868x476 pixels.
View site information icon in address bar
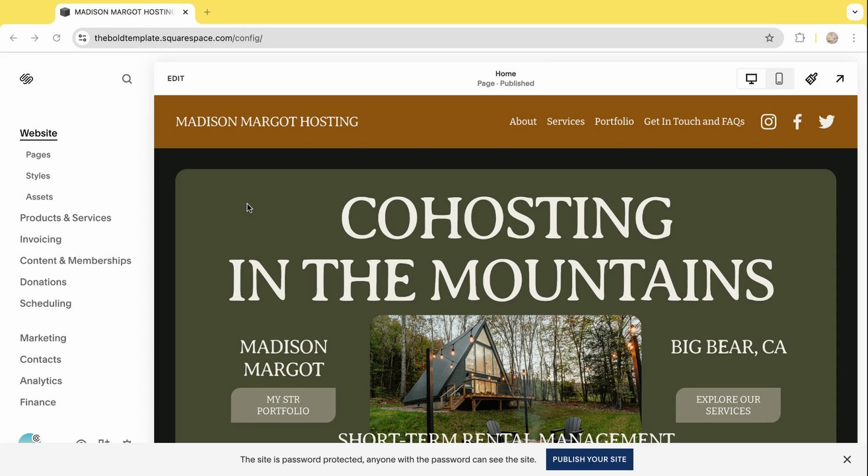click(83, 38)
